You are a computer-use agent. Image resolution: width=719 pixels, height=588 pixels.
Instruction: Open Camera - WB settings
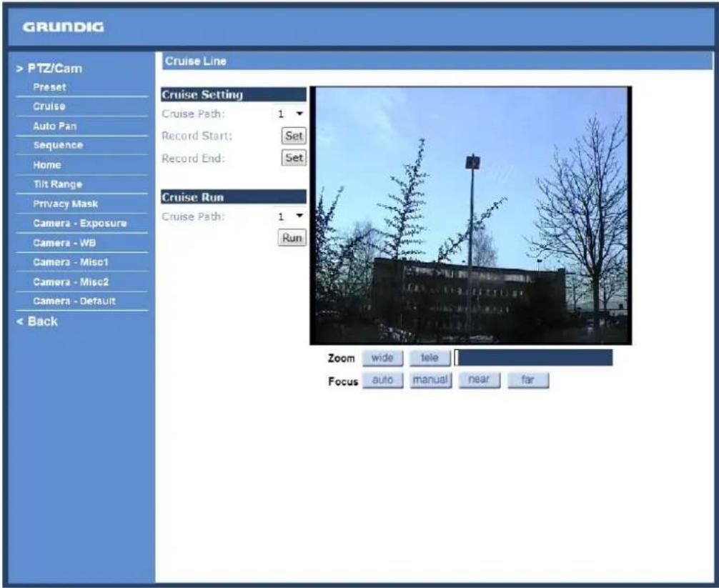tap(64, 243)
